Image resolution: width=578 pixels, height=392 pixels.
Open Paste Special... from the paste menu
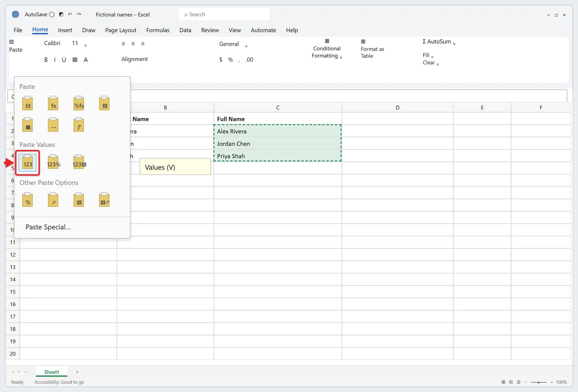pyautogui.click(x=48, y=227)
